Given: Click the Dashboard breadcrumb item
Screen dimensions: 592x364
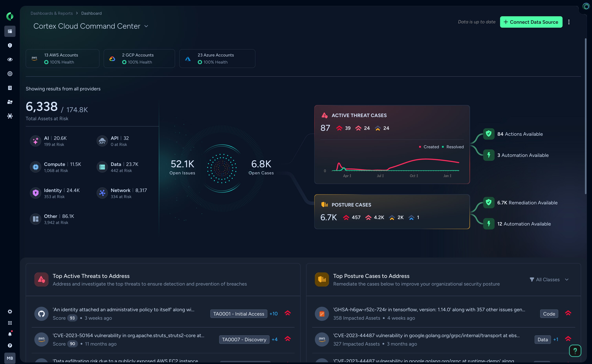Looking at the screenshot, I should (x=91, y=13).
